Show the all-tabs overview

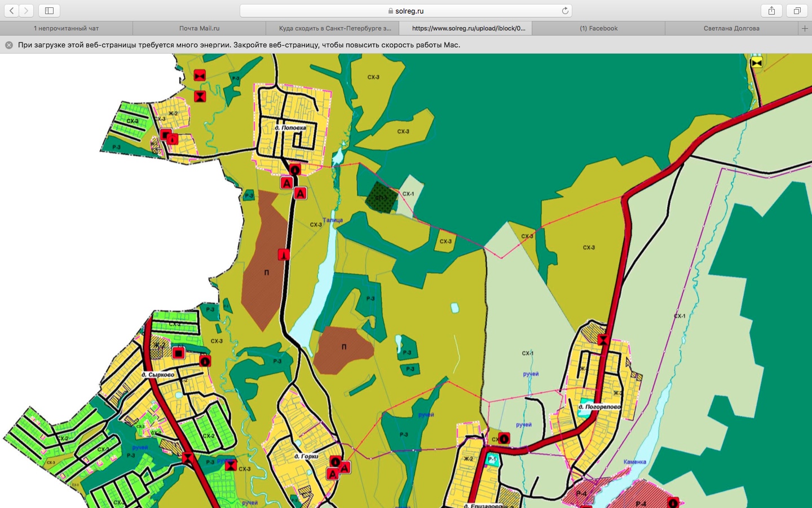(x=797, y=11)
